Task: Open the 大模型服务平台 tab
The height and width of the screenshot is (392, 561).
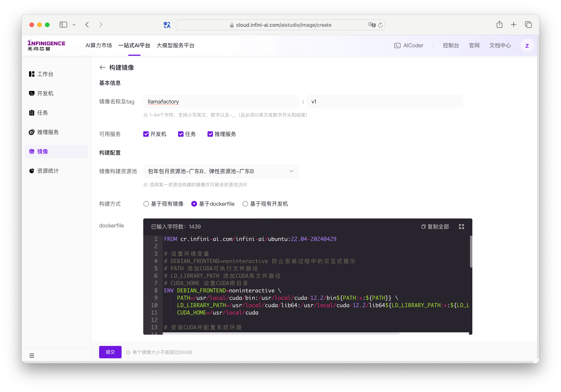Action: click(175, 46)
